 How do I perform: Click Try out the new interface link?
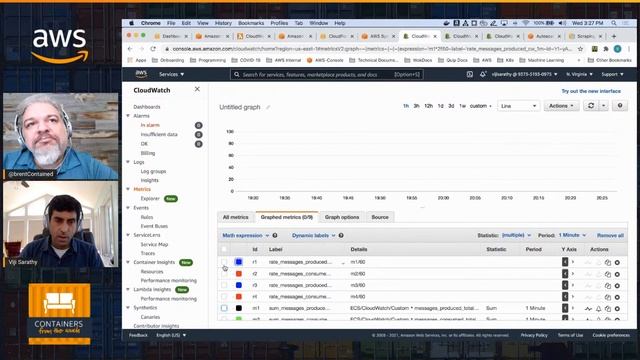[x=591, y=91]
